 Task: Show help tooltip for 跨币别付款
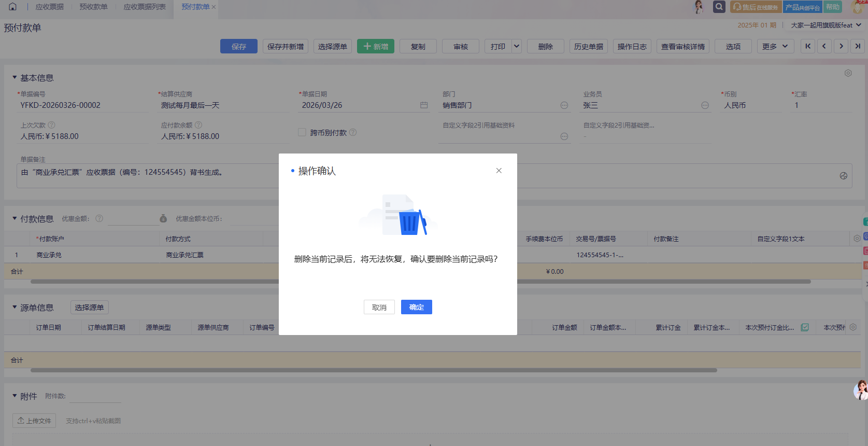[x=353, y=132]
